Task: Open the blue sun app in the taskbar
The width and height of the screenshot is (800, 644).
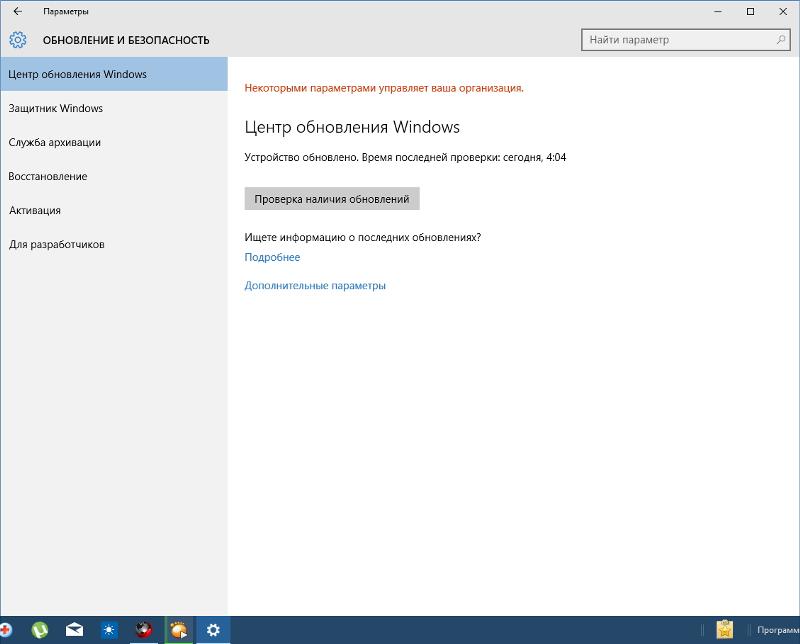Action: [109, 630]
